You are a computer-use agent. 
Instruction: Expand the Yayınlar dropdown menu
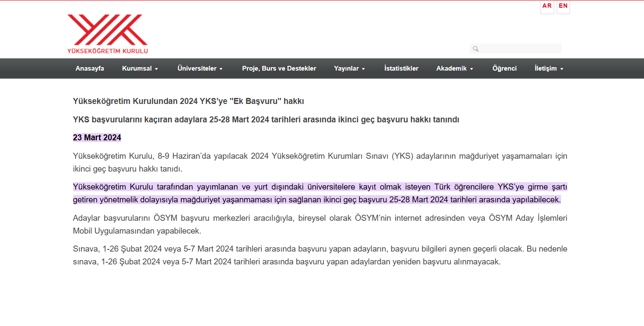(350, 68)
